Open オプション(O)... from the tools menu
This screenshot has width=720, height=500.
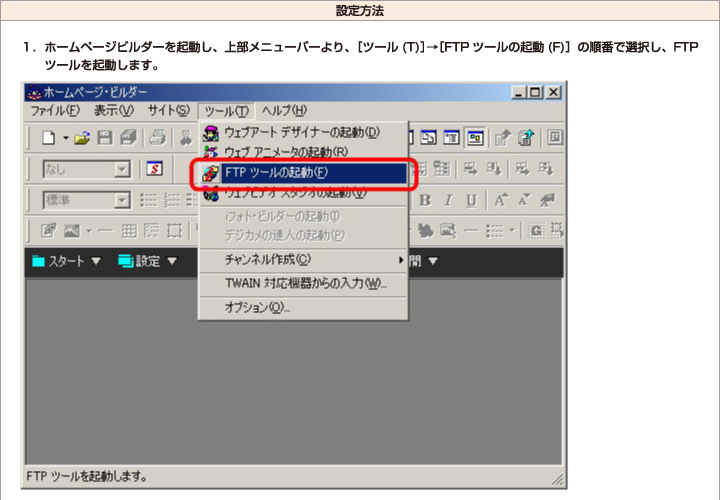pos(303,307)
